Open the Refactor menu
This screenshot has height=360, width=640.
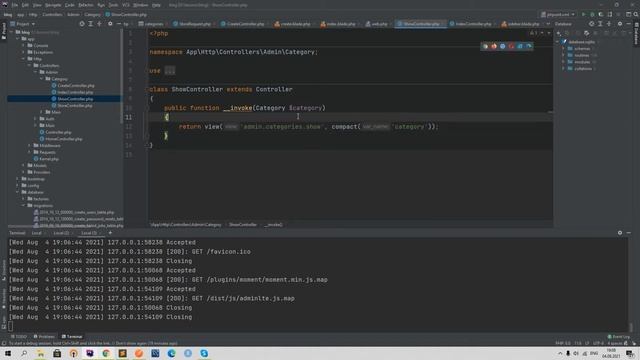(x=86, y=5)
